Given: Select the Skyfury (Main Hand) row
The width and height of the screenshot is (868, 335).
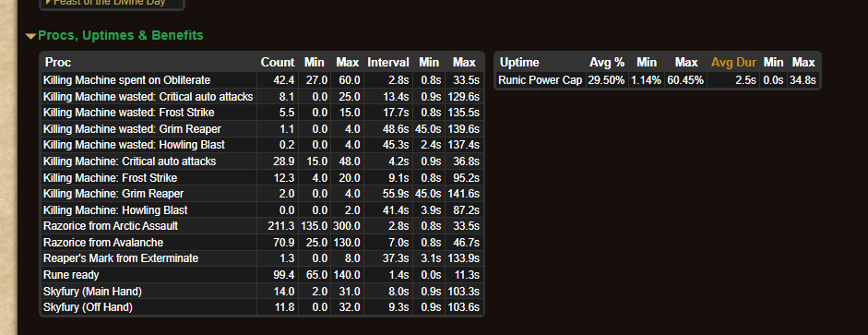Looking at the screenshot, I should click(262, 292).
